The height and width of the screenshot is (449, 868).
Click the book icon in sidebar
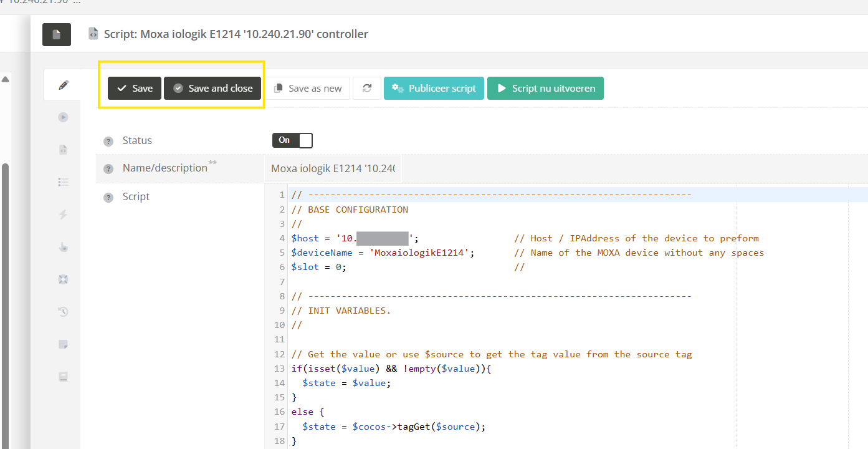[x=63, y=377]
